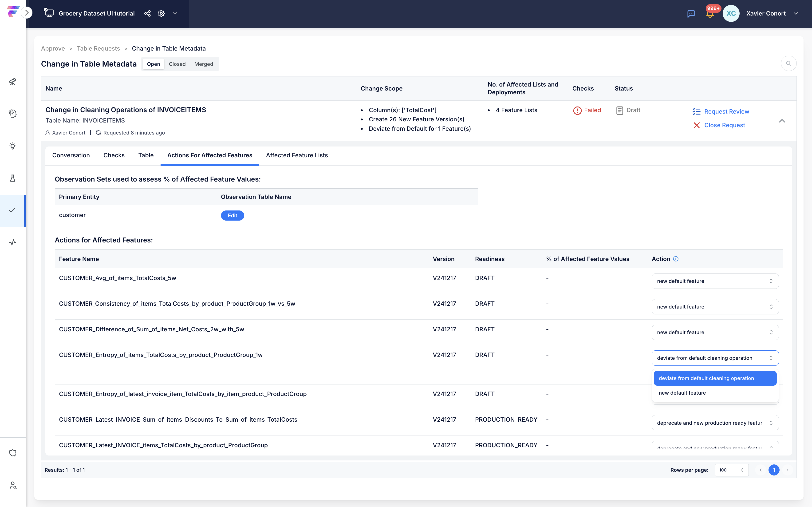Open the share icon in top bar

point(147,13)
